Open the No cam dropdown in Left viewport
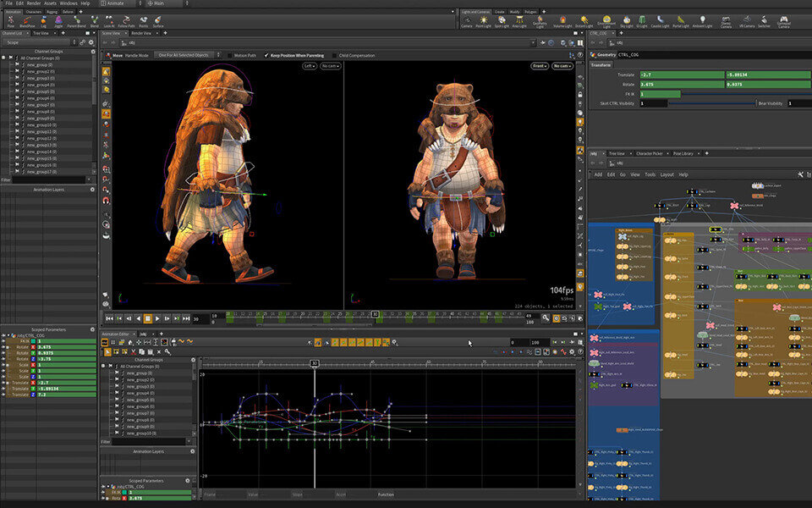The height and width of the screenshot is (508, 812). coord(331,66)
